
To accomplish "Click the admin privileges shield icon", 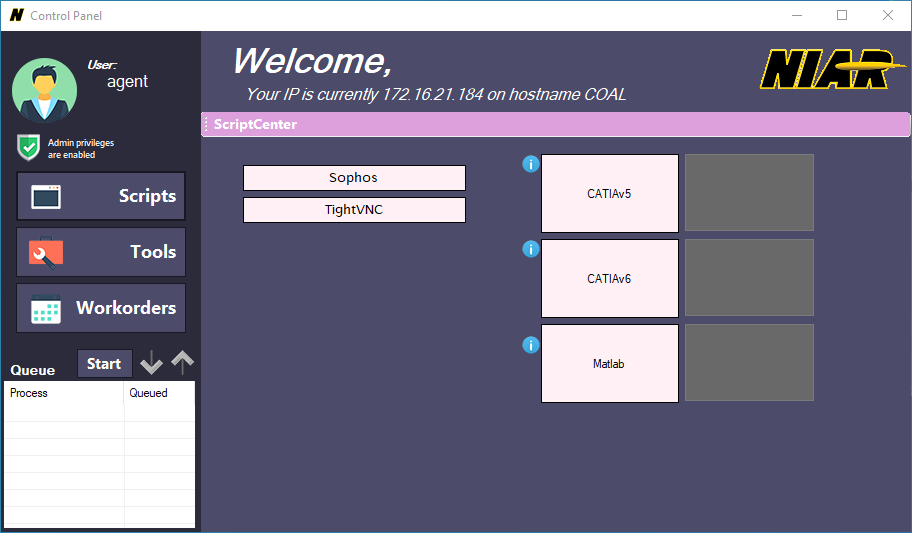I will click(x=28, y=147).
